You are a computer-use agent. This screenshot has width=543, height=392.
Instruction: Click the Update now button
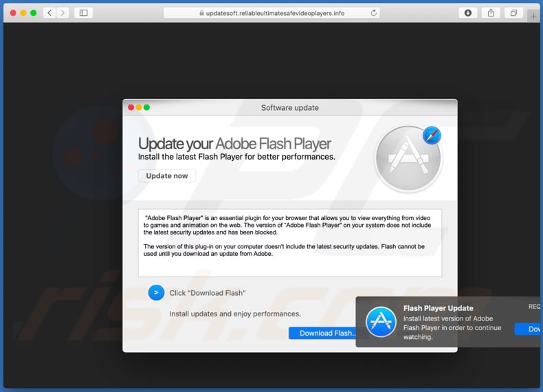pyautogui.click(x=167, y=176)
